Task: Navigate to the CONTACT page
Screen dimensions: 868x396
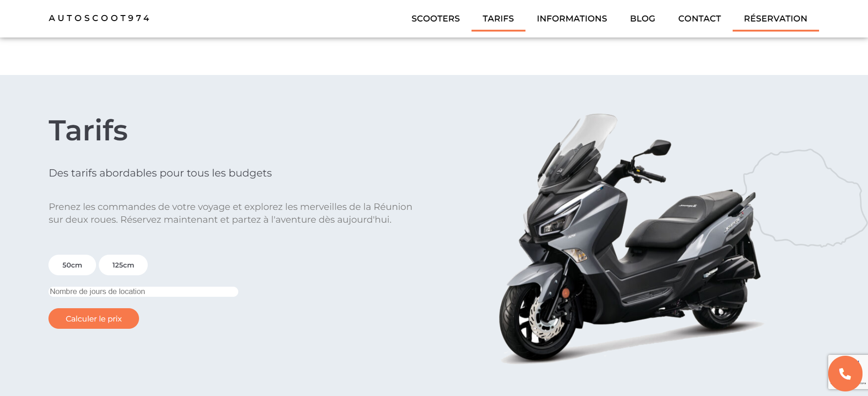Action: (699, 19)
